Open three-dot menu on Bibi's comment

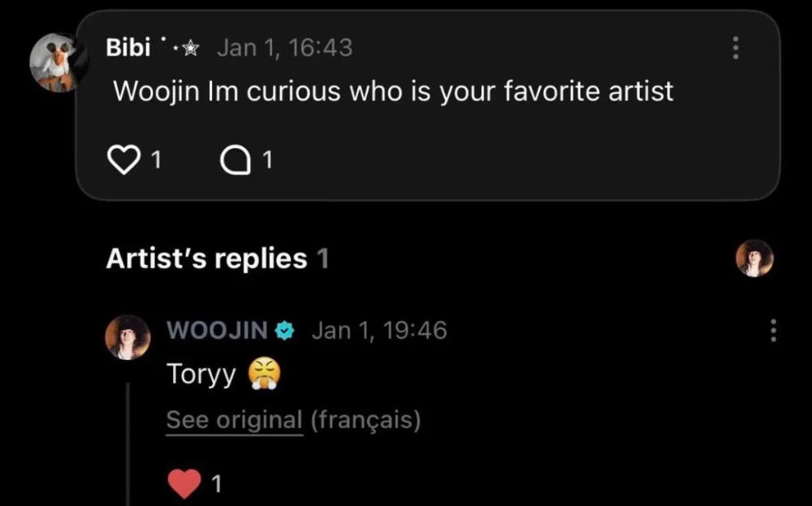coord(736,47)
